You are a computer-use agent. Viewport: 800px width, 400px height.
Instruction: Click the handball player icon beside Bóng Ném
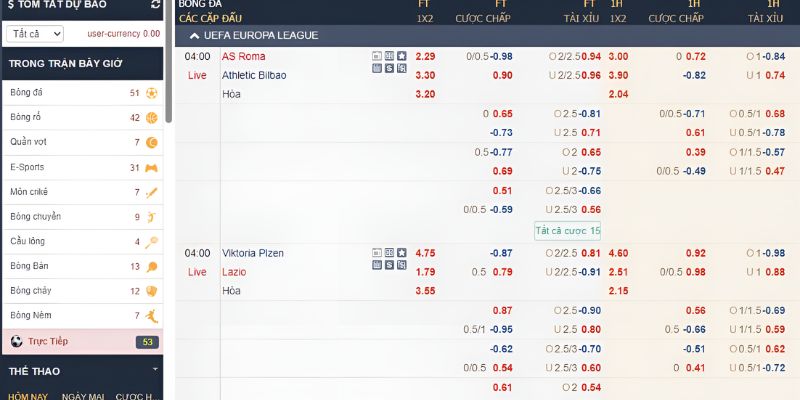152,316
